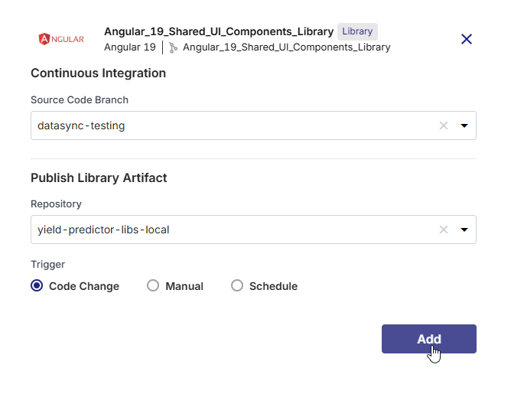This screenshot has width=511, height=420.
Task: Expand the Repository dropdown arrow
Action: pyautogui.click(x=464, y=230)
